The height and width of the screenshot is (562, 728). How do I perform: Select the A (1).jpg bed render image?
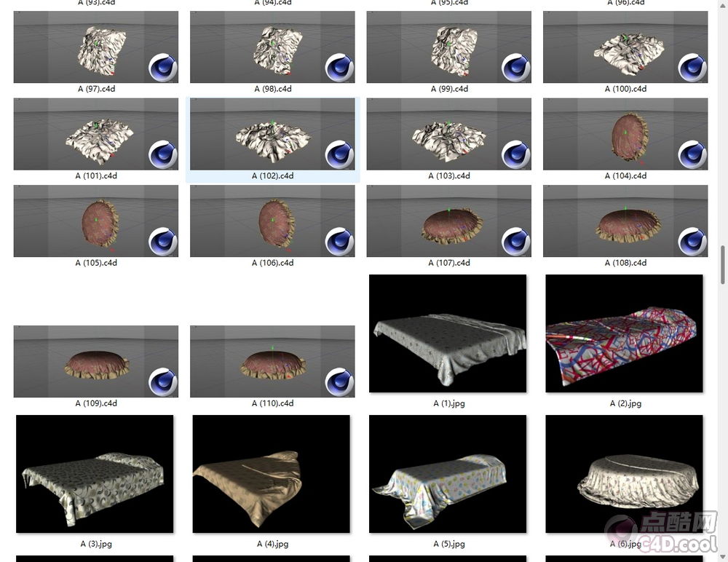point(448,333)
